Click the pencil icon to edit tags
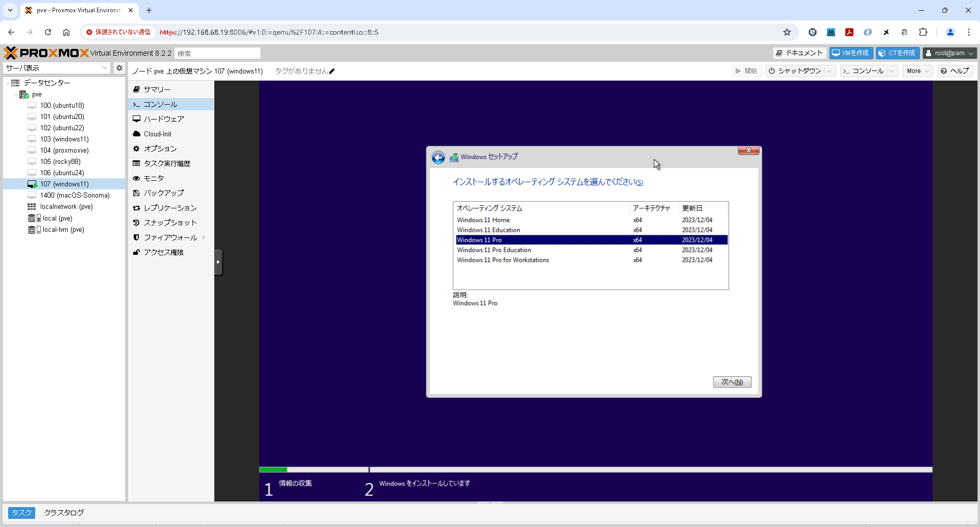 pyautogui.click(x=332, y=71)
